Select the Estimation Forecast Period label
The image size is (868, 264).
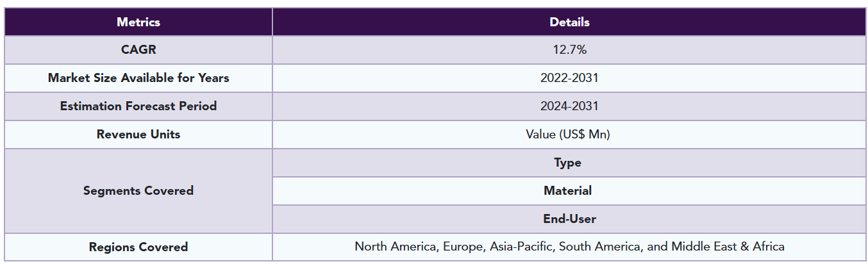pos(138,106)
